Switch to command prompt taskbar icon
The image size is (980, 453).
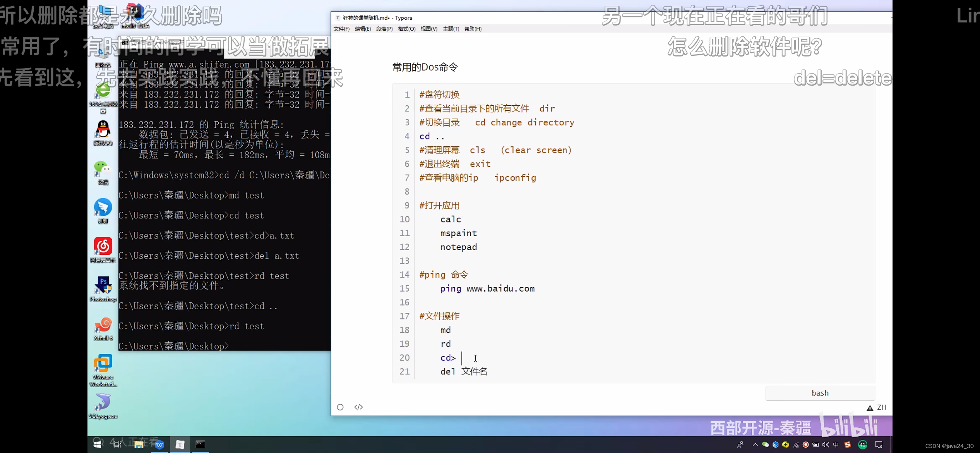200,444
